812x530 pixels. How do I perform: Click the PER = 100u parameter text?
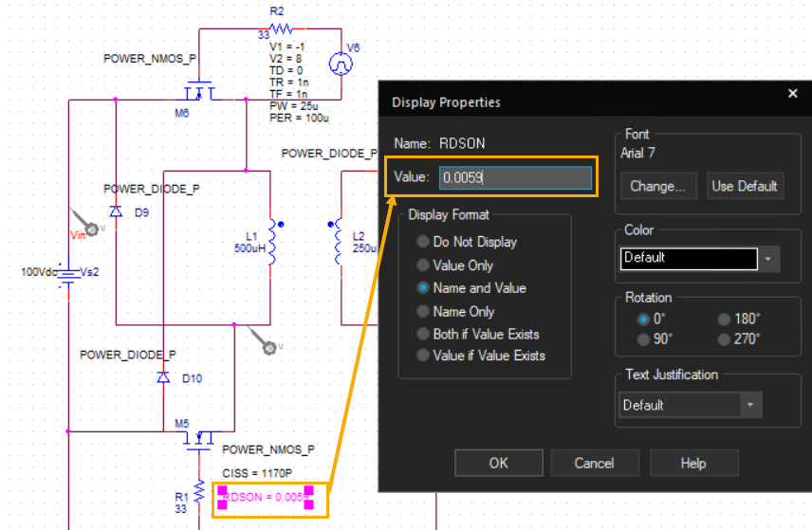coord(299,118)
